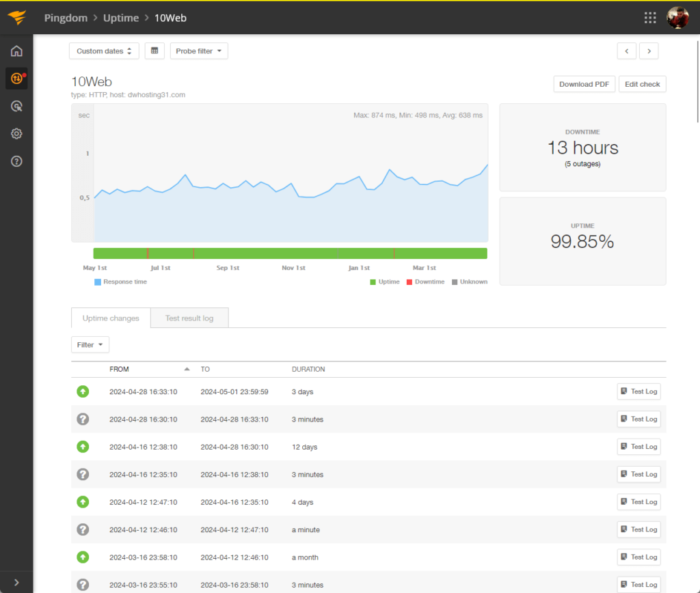Click the green uptime status bar
This screenshot has height=593, width=700.
pyautogui.click(x=290, y=253)
